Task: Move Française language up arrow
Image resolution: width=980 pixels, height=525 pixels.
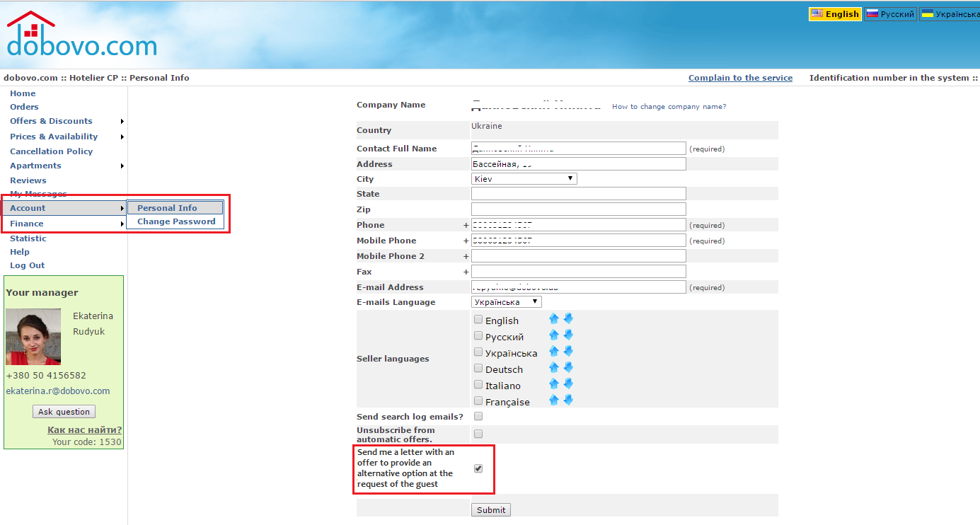Action: (554, 400)
